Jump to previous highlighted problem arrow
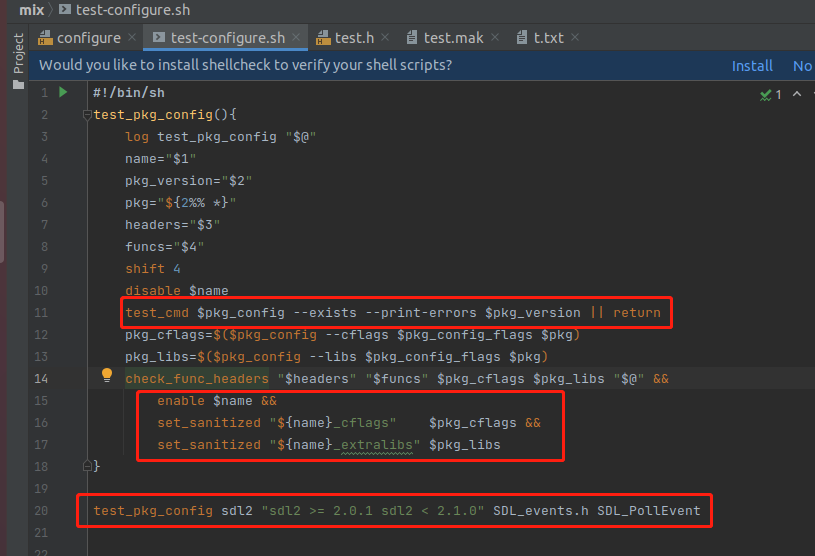This screenshot has width=815, height=556. coord(797,94)
